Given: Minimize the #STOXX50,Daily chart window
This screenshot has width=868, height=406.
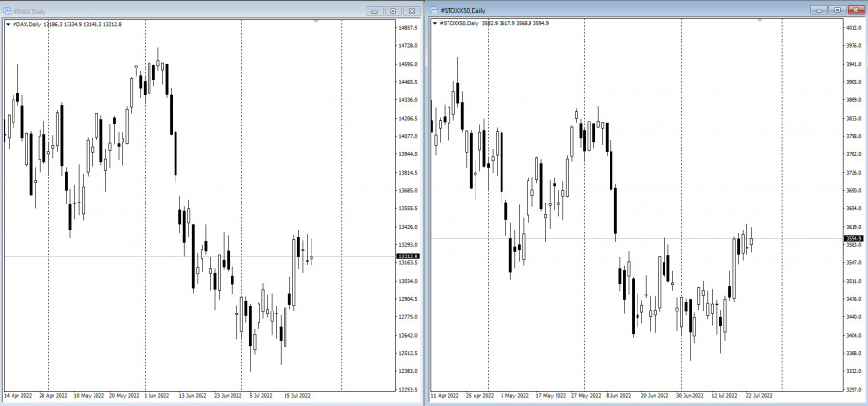Looking at the screenshot, I should click(819, 10).
